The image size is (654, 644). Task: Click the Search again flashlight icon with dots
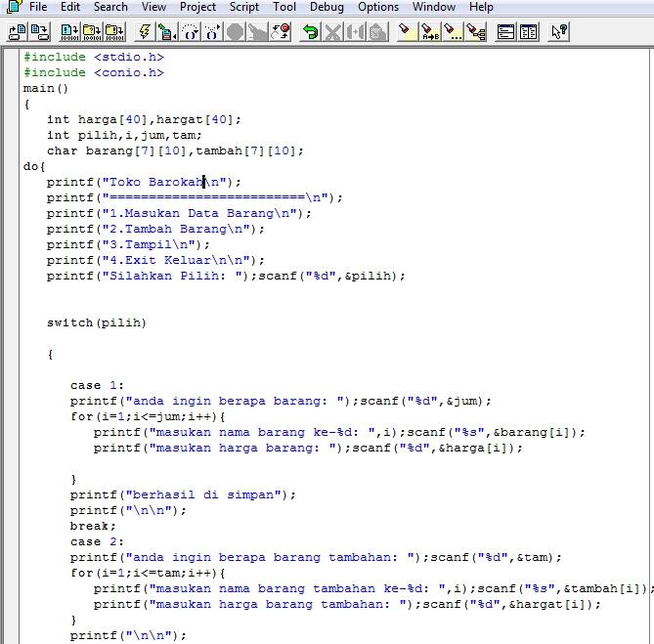452,31
